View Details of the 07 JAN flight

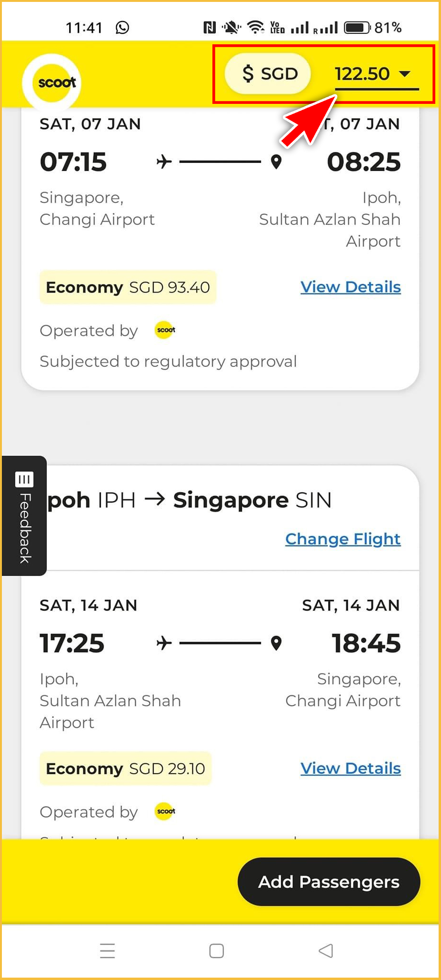tap(351, 287)
